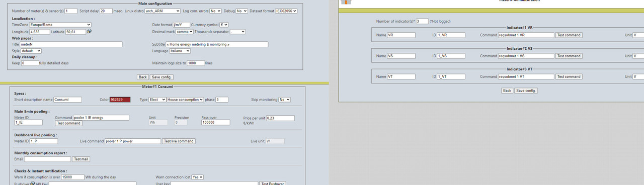Click the Indicator#2 ID field 1_VS

tap(451, 56)
